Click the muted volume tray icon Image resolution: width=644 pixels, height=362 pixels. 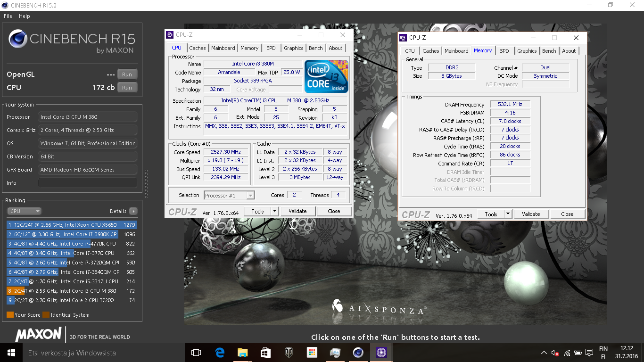pyautogui.click(x=556, y=353)
